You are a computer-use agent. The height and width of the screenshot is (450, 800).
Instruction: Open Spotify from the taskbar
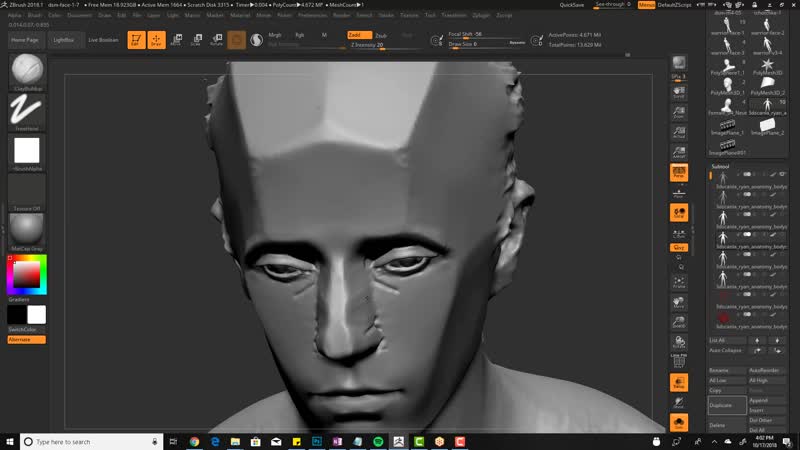tap(378, 442)
